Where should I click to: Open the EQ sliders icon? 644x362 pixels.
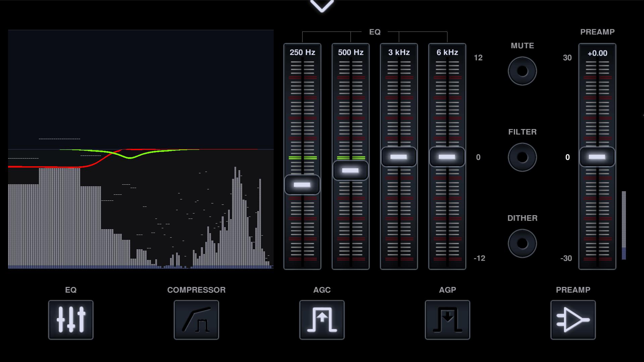(x=71, y=320)
